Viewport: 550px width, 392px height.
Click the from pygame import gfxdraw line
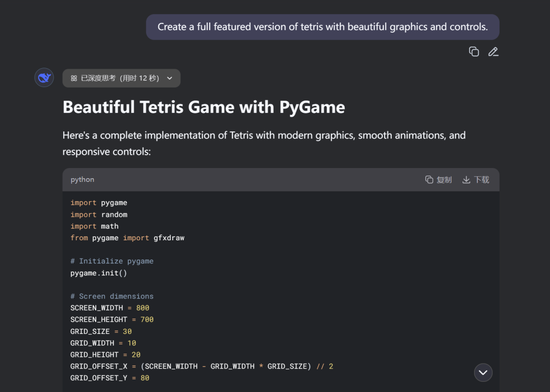(127, 238)
